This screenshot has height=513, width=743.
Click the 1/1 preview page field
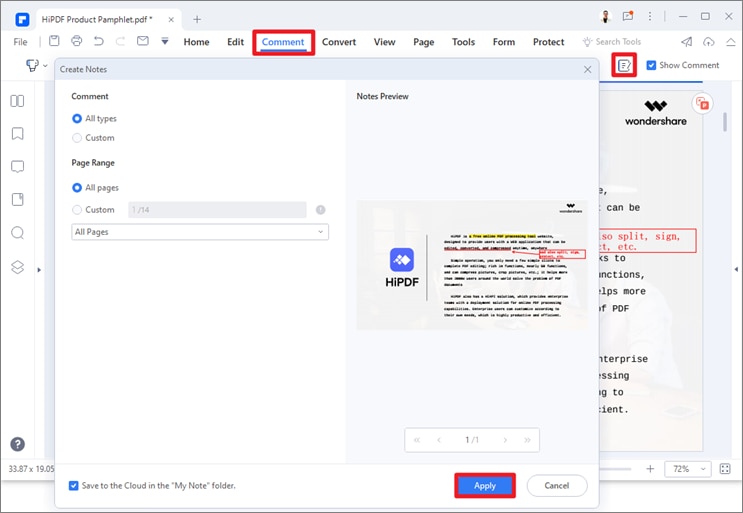[472, 440]
